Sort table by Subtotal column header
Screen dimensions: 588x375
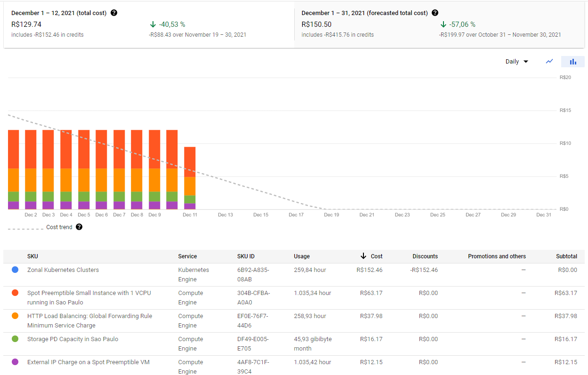566,256
